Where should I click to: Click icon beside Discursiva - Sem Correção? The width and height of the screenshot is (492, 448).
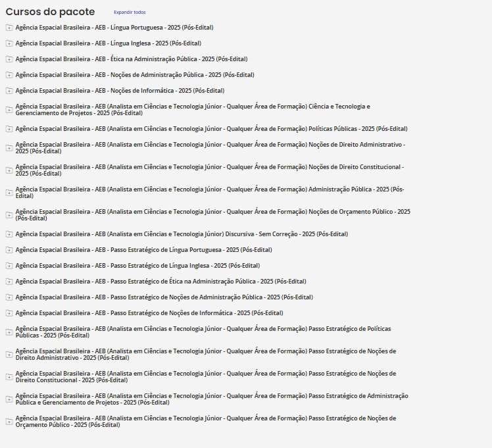[x=9, y=234]
